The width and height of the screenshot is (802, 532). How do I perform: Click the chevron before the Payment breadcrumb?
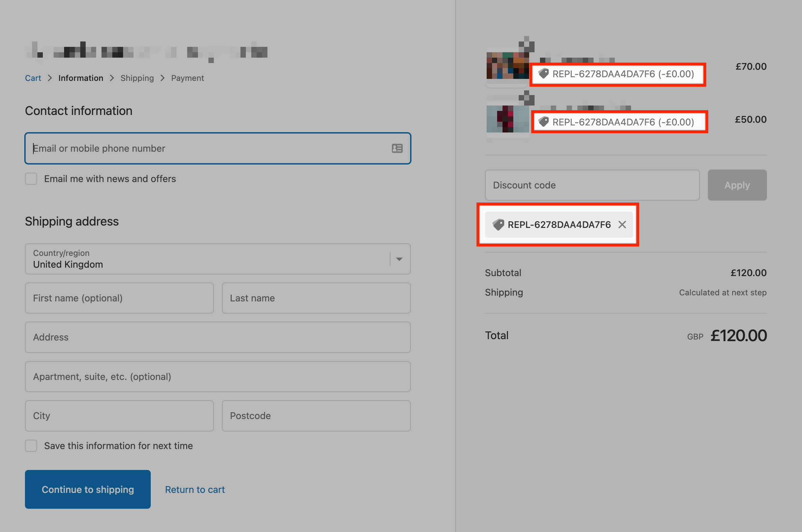click(163, 78)
